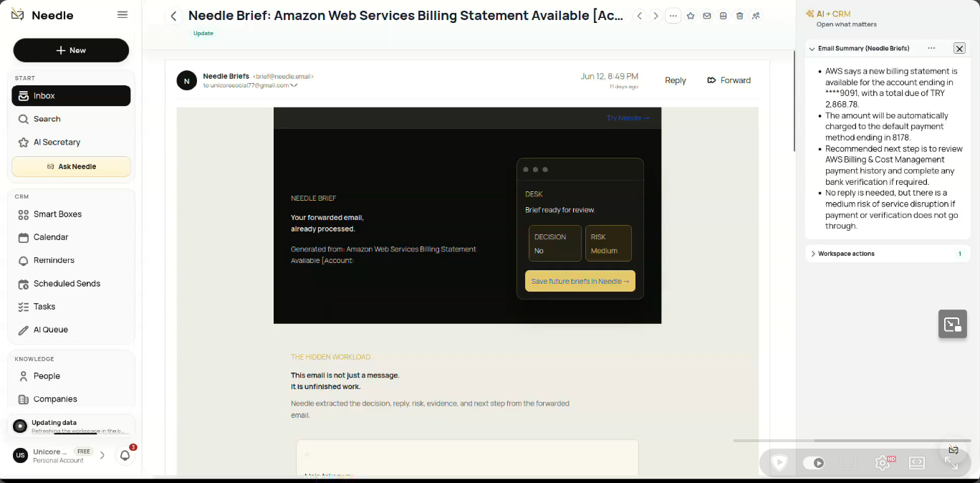Click the New button
The image size is (980, 483).
point(71,50)
